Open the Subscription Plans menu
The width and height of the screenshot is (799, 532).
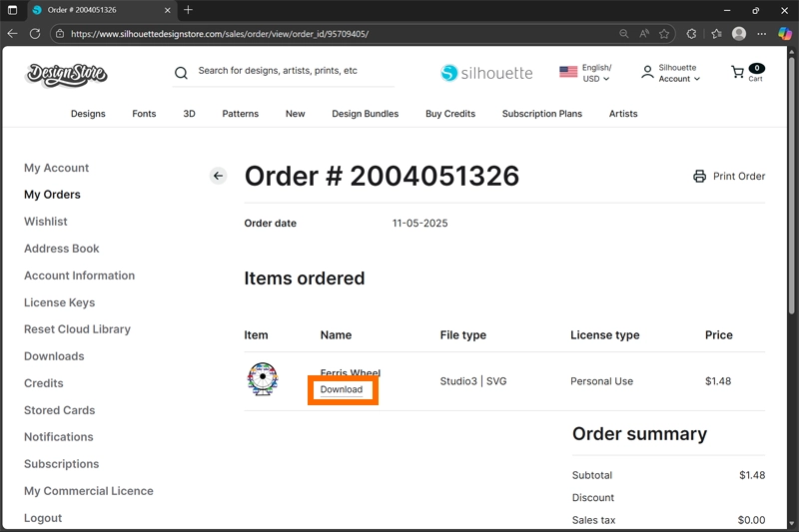tap(541, 114)
